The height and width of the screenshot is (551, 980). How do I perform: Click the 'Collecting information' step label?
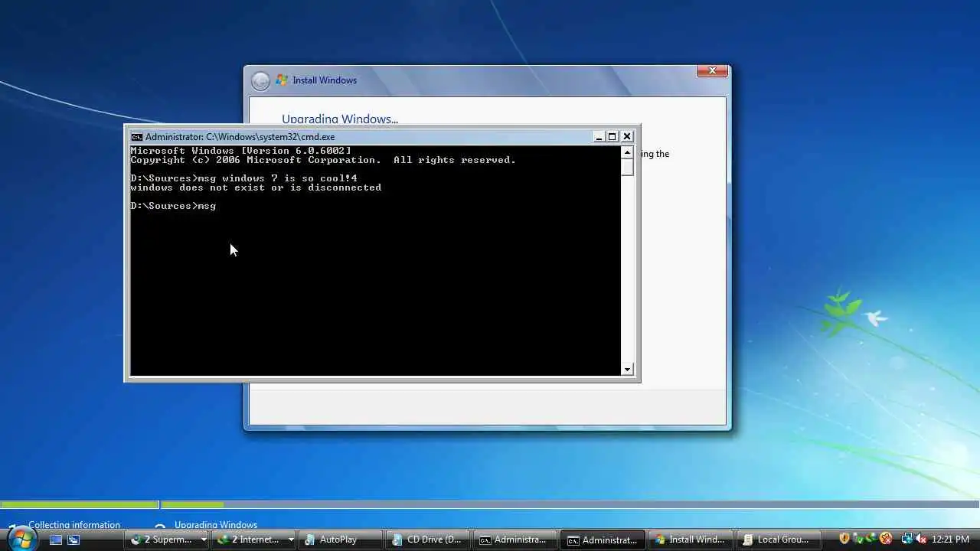(74, 525)
